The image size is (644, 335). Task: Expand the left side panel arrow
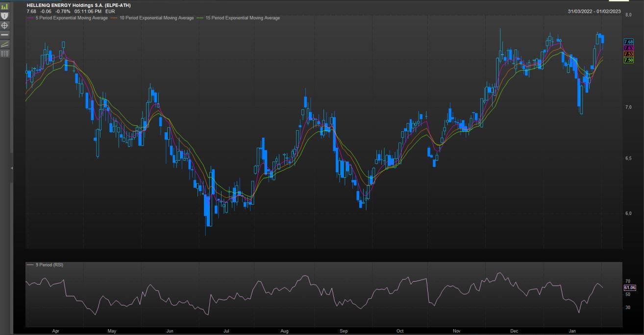tap(12, 168)
